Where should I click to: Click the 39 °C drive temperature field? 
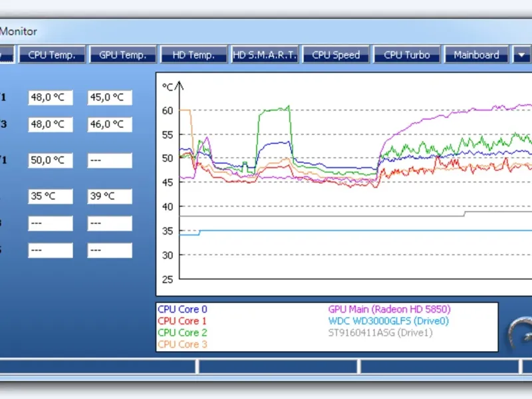click(x=110, y=196)
